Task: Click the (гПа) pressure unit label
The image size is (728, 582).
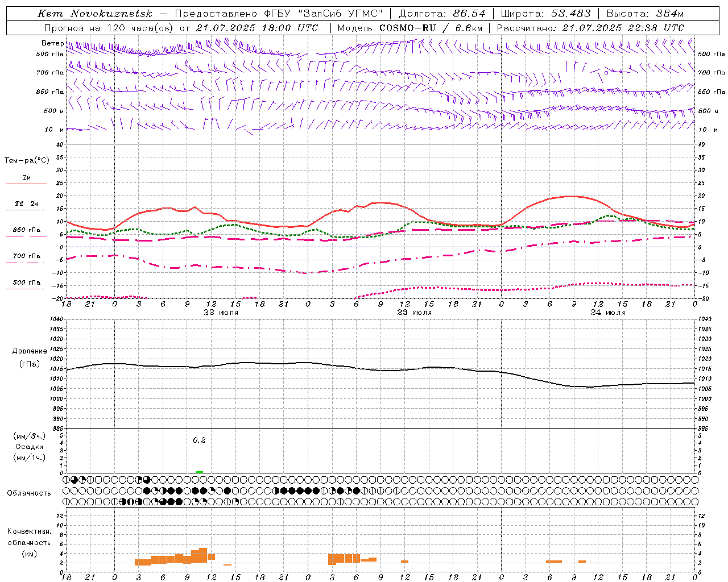Action: tap(29, 364)
